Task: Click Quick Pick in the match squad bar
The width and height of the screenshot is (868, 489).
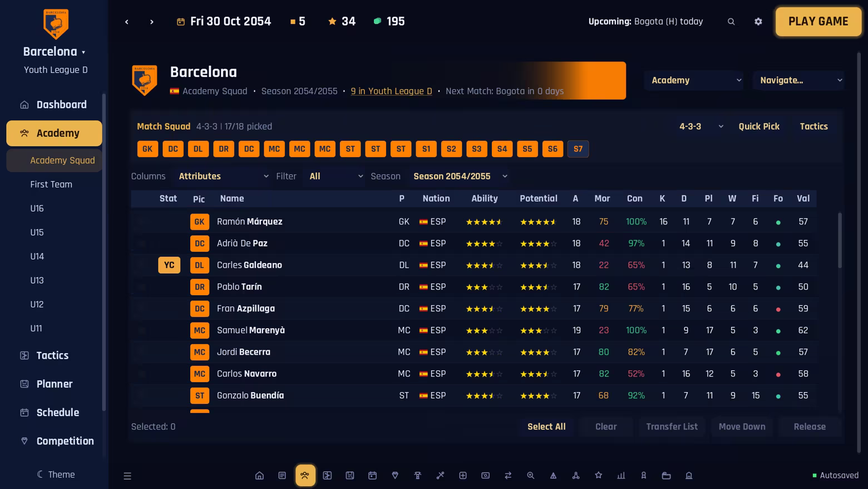Action: point(759,126)
